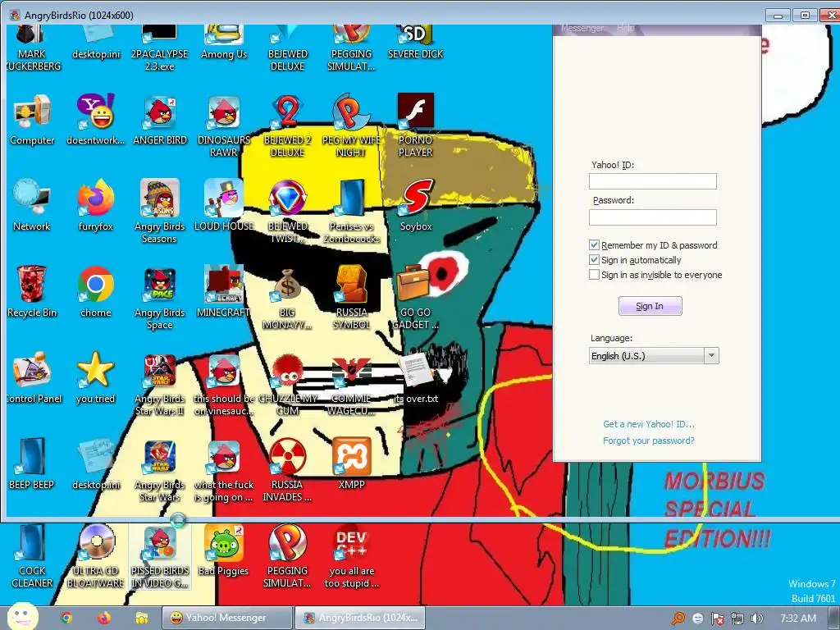The image size is (840, 630).
Task: Open the network tray icon
Action: (x=737, y=619)
